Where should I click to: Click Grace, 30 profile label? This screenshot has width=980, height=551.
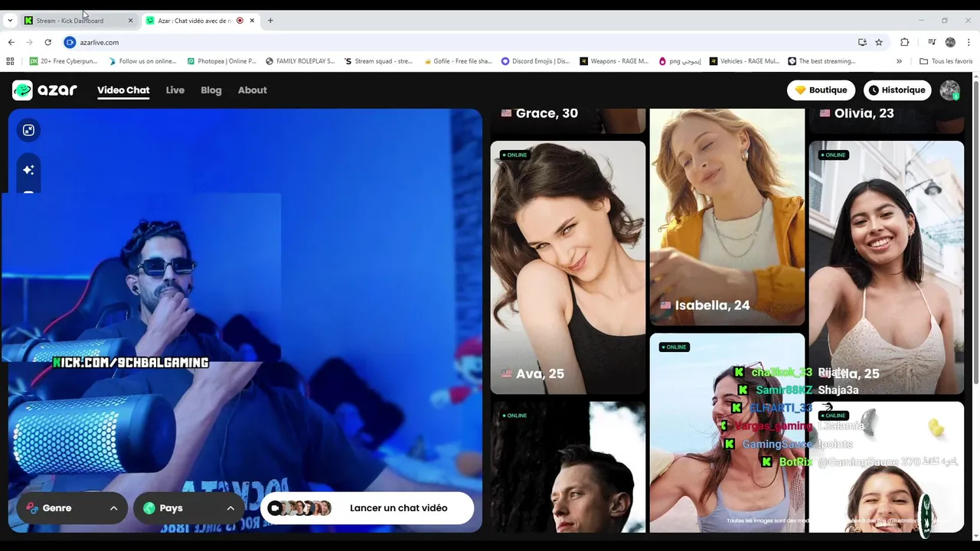(x=539, y=113)
